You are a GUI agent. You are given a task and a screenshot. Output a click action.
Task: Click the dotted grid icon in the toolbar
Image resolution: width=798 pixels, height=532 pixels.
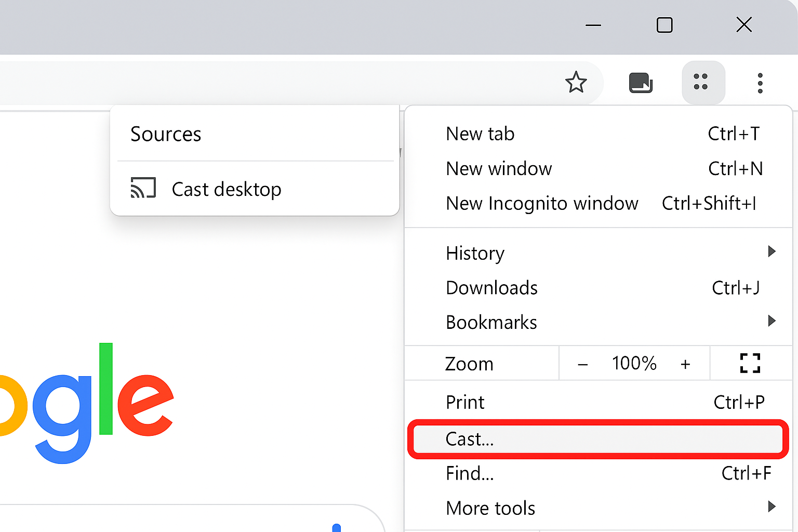pyautogui.click(x=702, y=83)
